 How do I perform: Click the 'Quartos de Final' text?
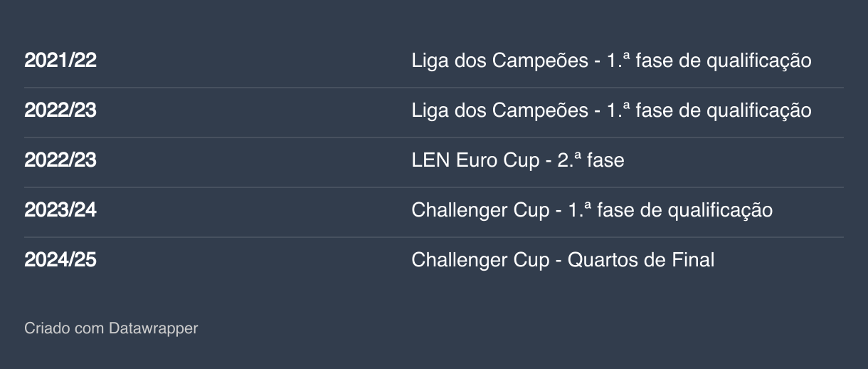[640, 260]
